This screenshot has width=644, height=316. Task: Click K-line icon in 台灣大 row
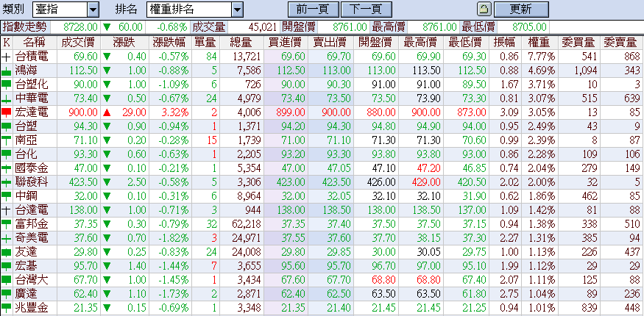(6, 280)
